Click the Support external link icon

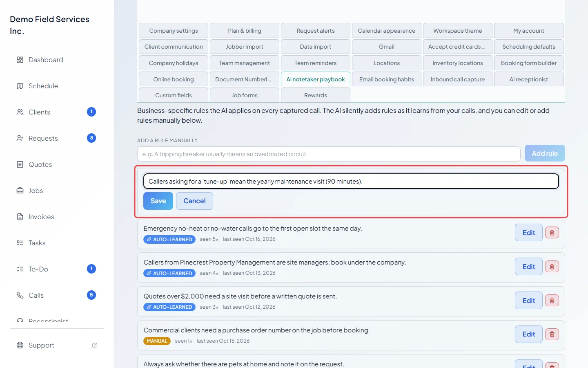point(95,345)
